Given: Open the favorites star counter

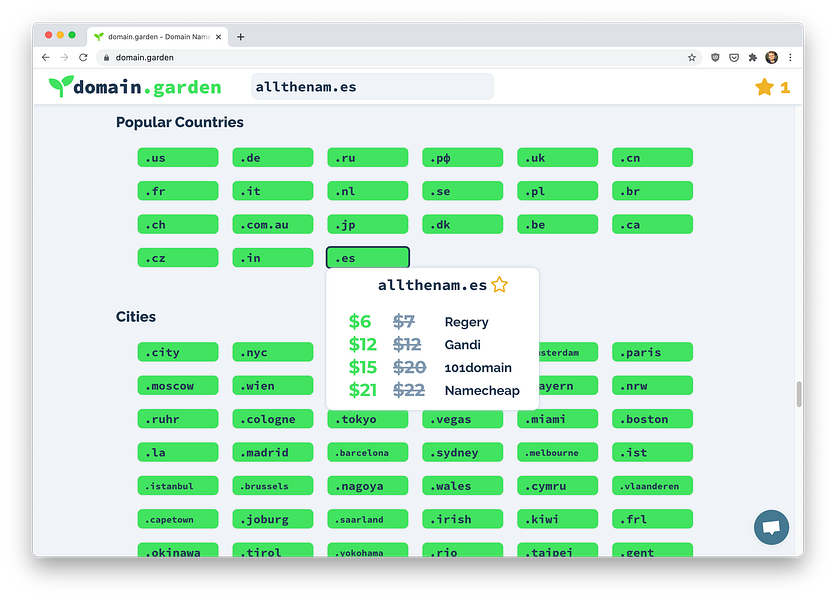Looking at the screenshot, I should coord(772,87).
